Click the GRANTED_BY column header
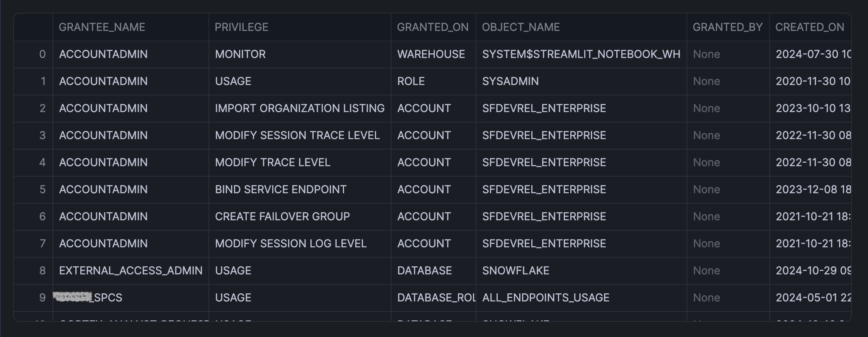The height and width of the screenshot is (337, 868). coord(727,27)
